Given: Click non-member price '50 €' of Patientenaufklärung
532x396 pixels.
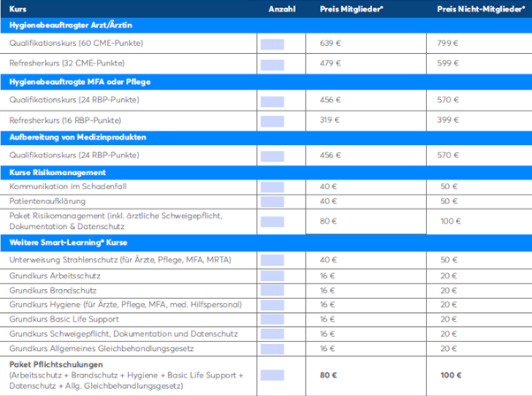Looking at the screenshot, I should [449, 202].
